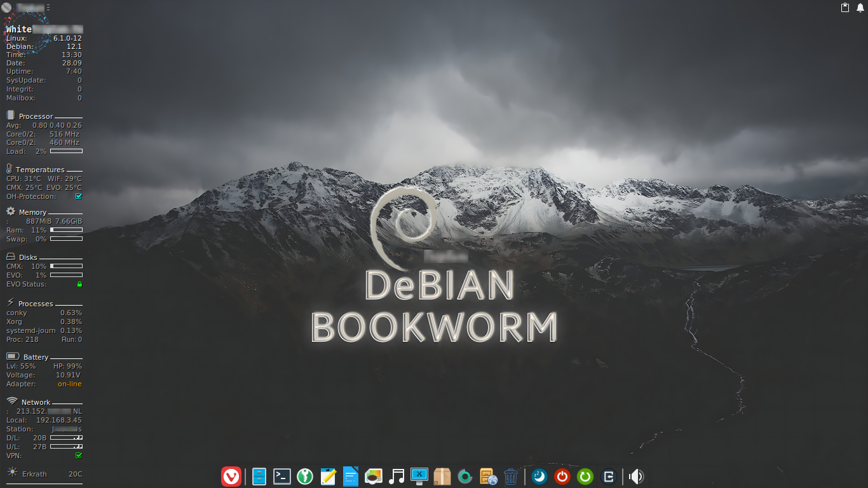Open the cardboard box package icon
Image resolution: width=868 pixels, height=488 pixels.
tap(442, 476)
